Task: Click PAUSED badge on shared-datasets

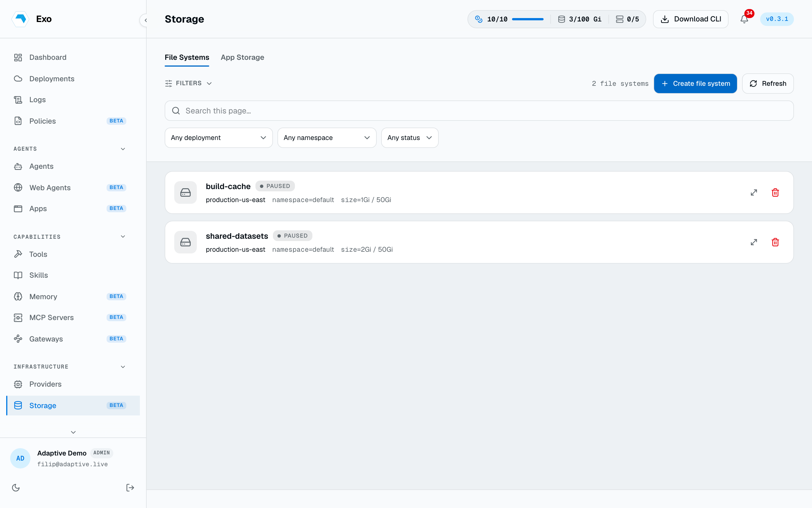Action: (292, 236)
